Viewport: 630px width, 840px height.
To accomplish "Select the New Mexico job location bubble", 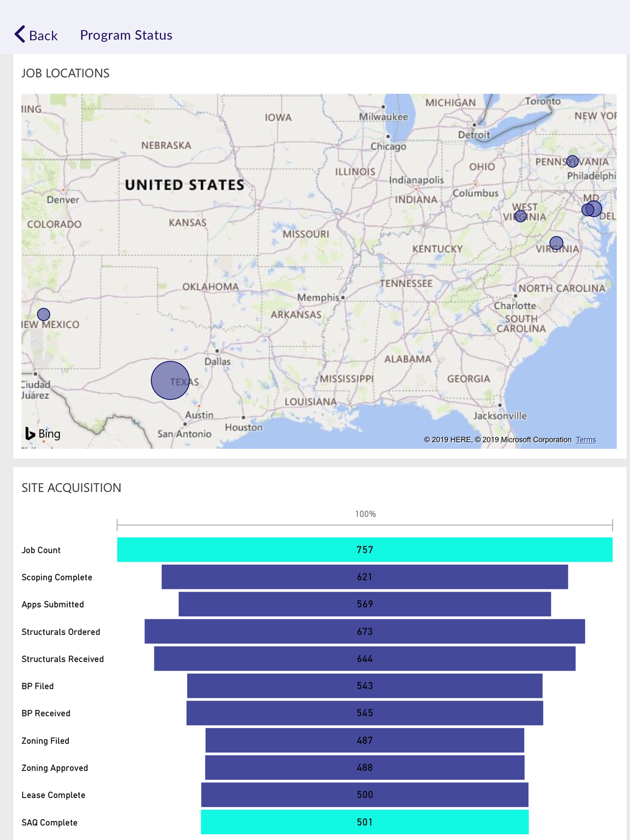I will (44, 315).
